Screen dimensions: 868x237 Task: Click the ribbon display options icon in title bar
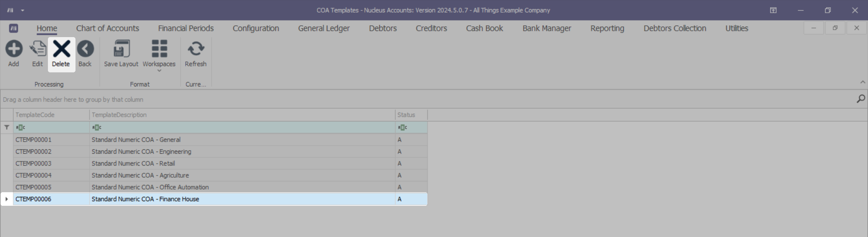point(773,10)
